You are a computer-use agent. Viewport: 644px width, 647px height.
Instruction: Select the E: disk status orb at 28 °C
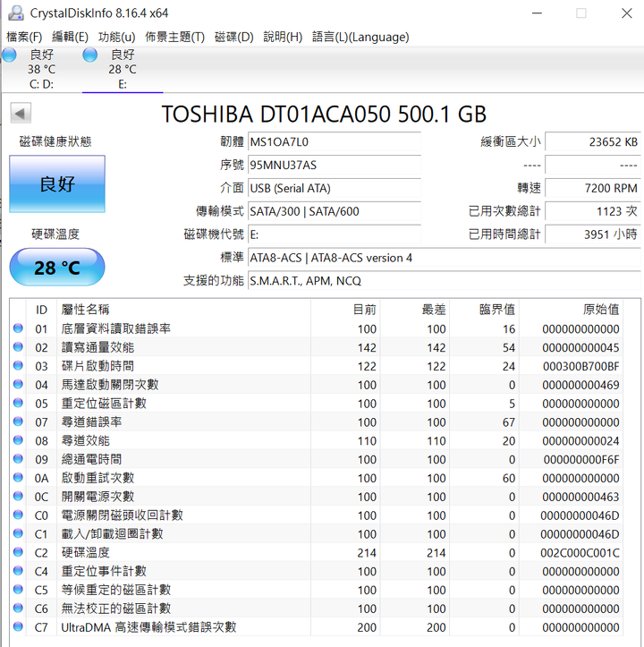(90, 55)
